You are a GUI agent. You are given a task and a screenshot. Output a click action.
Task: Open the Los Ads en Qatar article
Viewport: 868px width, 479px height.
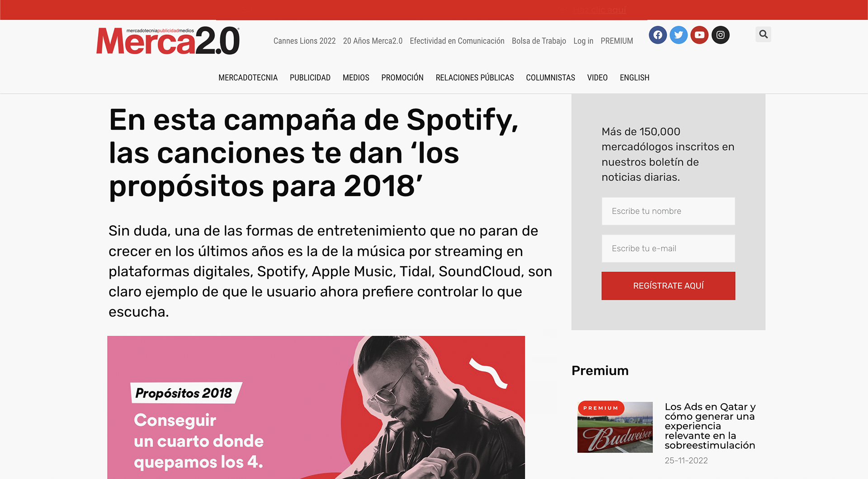710,426
